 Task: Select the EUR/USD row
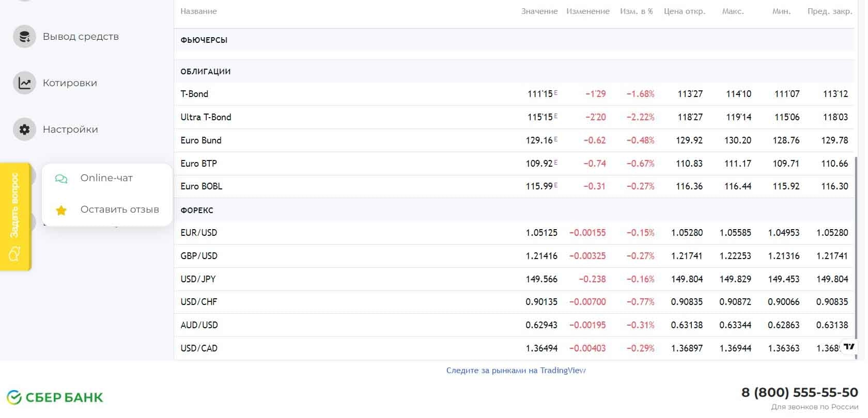point(514,233)
